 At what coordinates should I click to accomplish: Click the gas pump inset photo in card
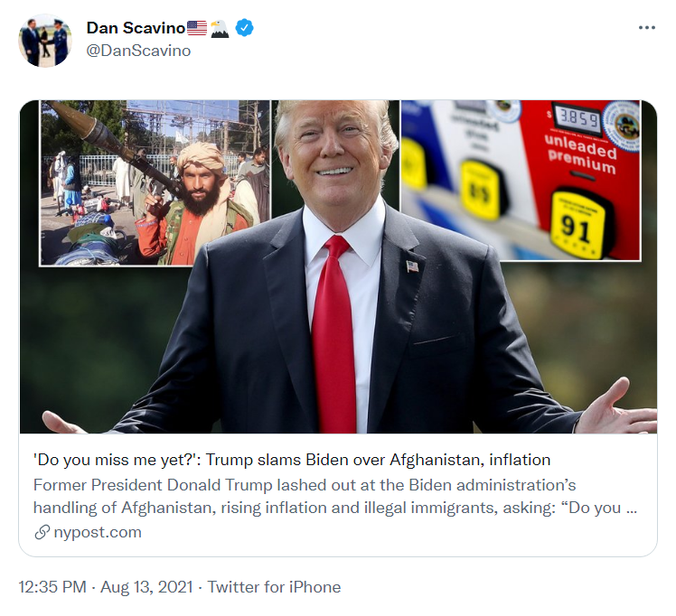tap(521, 180)
